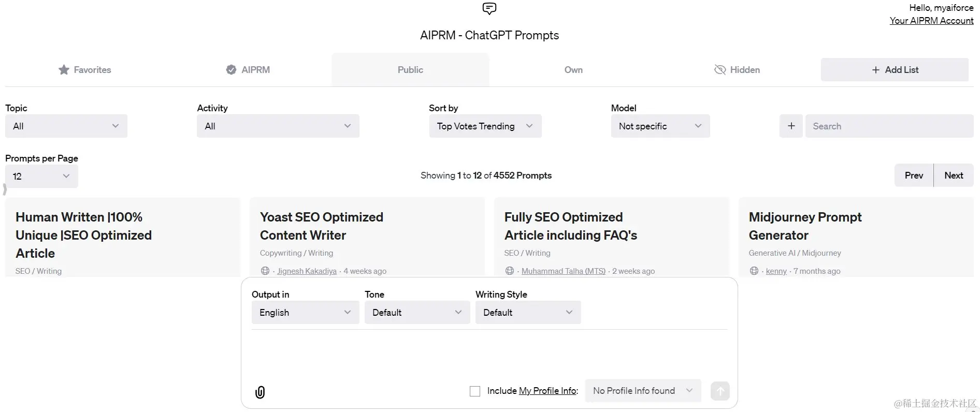Select the Fully SEO Optimized Article including FAQ's prompt

pyautogui.click(x=612, y=237)
